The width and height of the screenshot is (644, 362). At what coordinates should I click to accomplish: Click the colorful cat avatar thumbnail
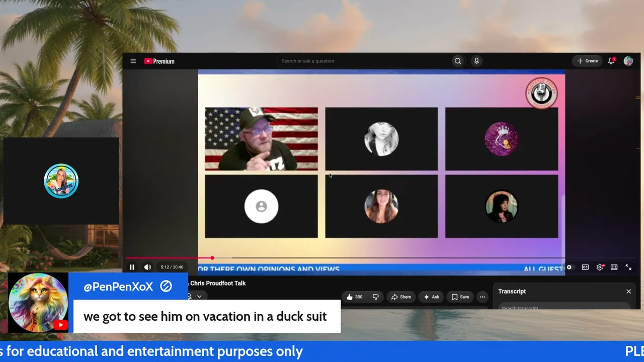pyautogui.click(x=38, y=303)
